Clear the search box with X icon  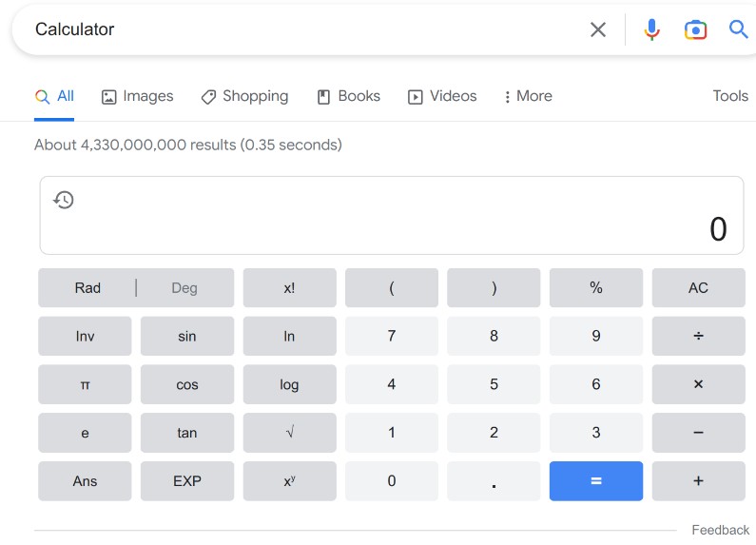598,29
